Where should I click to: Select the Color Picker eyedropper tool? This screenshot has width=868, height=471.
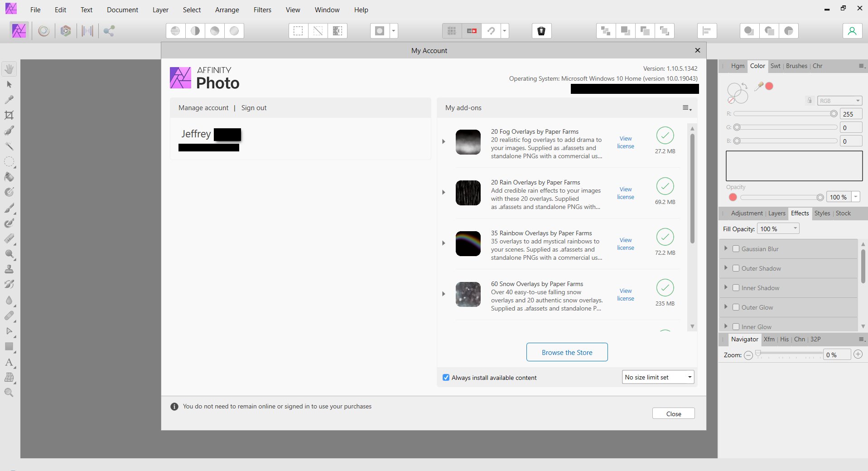click(9, 100)
